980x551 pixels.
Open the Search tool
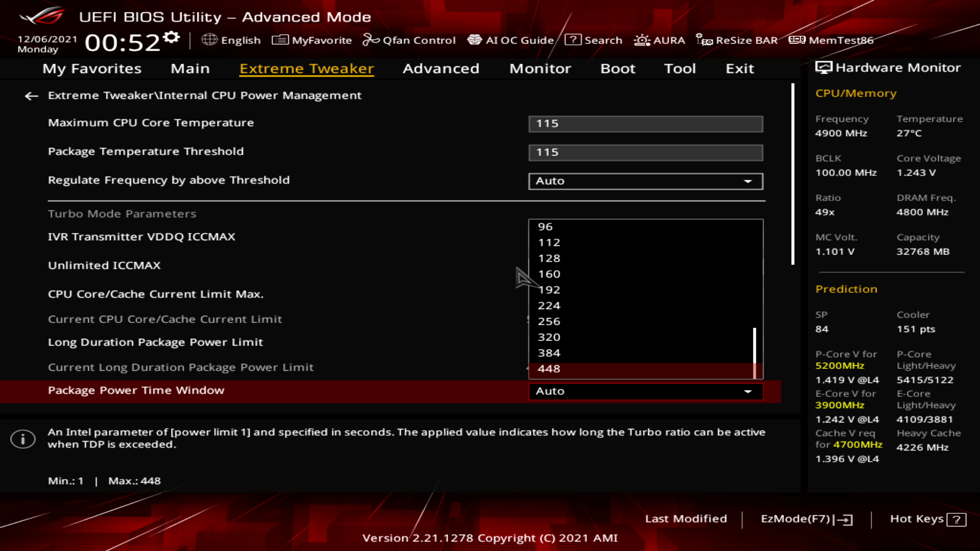tap(594, 40)
